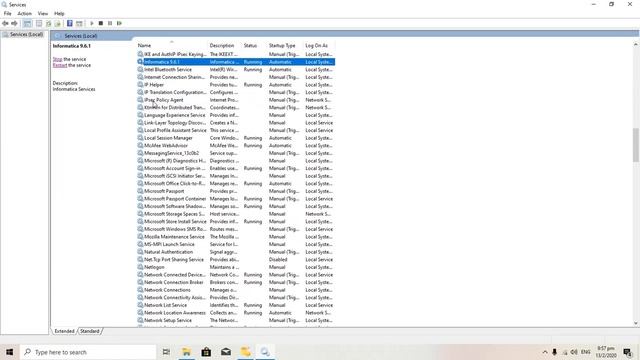Select the Netlogon service

(x=236, y=267)
